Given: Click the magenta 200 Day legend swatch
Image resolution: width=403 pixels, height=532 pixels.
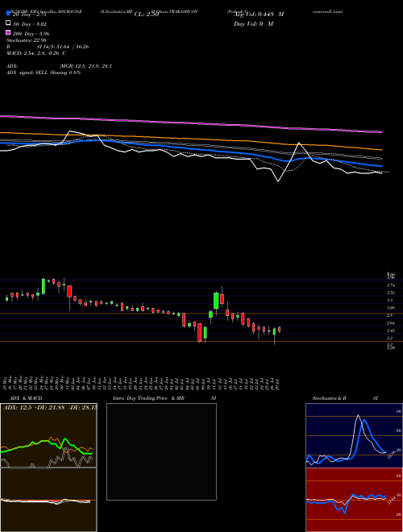Looking at the screenshot, I should click(8, 32).
